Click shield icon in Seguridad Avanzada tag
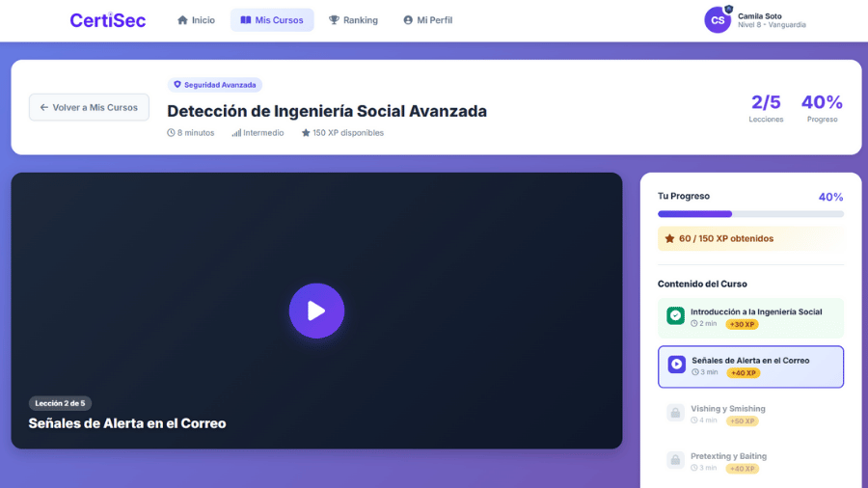Image resolution: width=868 pixels, height=488 pixels. coord(177,85)
